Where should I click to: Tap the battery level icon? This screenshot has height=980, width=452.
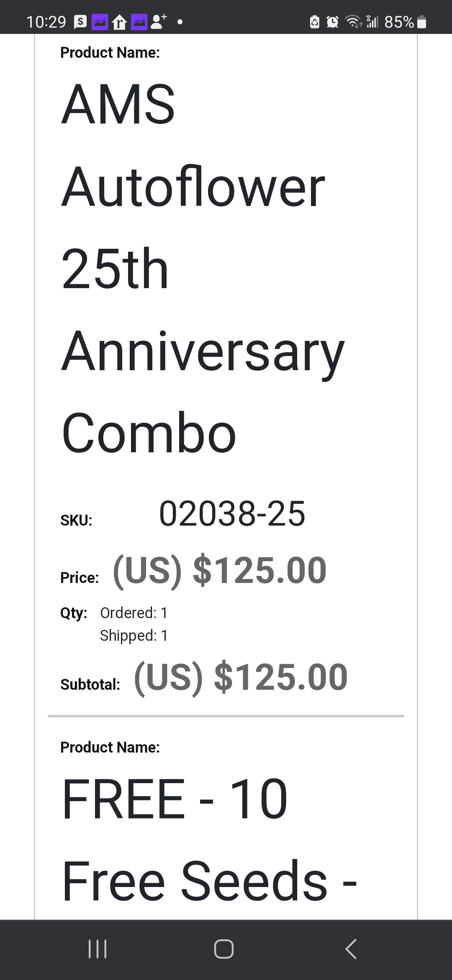(x=422, y=22)
